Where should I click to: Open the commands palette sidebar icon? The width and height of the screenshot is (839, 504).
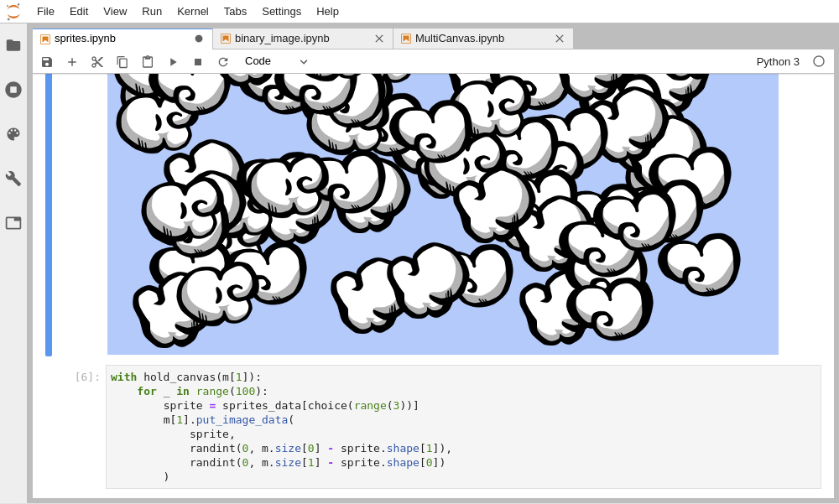pyautogui.click(x=13, y=134)
